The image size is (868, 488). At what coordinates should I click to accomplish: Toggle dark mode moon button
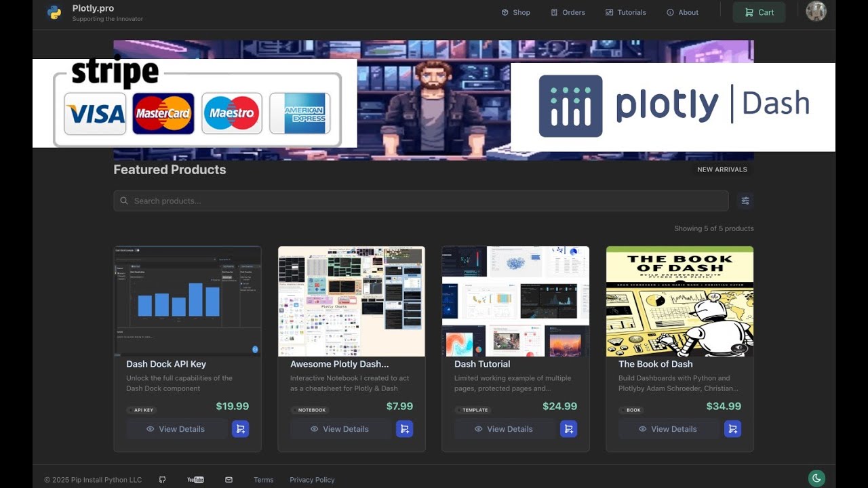click(x=816, y=478)
